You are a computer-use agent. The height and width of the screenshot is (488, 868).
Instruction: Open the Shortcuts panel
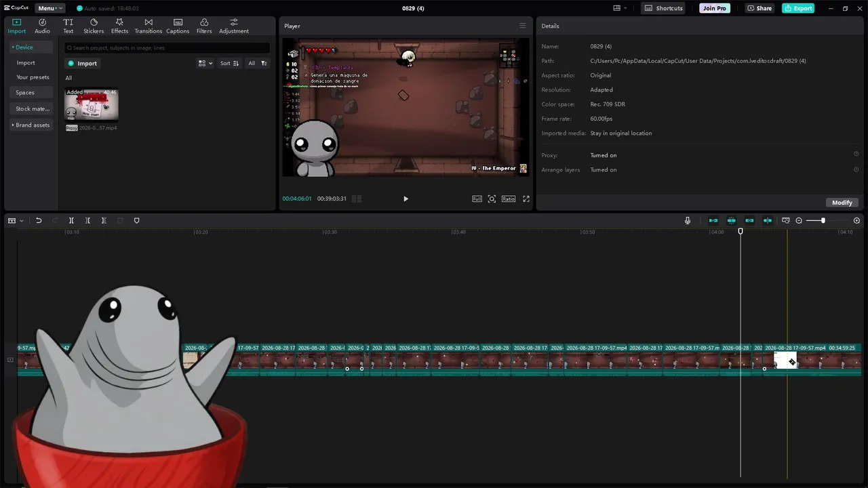664,8
